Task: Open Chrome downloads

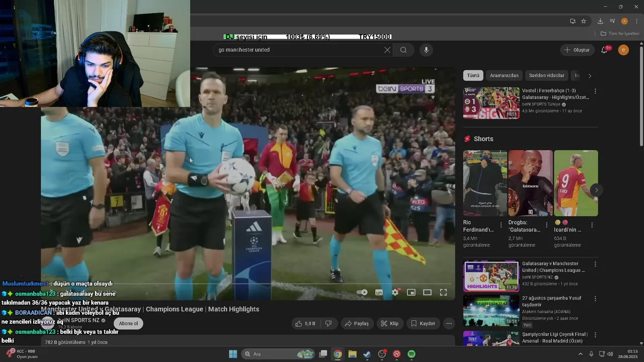Action: click(600, 21)
